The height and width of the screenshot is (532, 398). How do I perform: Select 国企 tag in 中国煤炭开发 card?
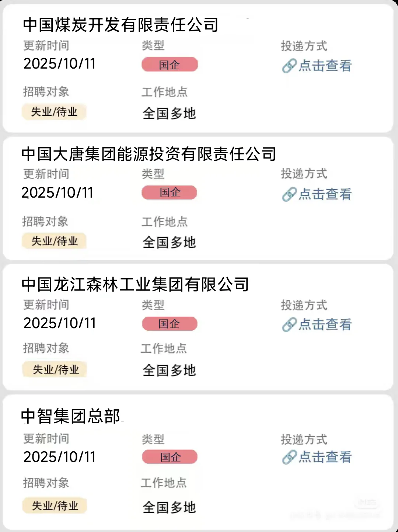[170, 65]
